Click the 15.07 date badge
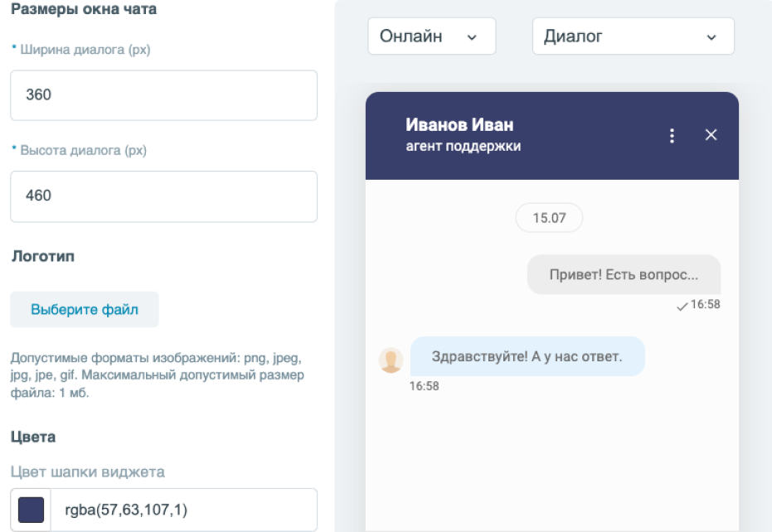This screenshot has width=772, height=532. pyautogui.click(x=549, y=219)
